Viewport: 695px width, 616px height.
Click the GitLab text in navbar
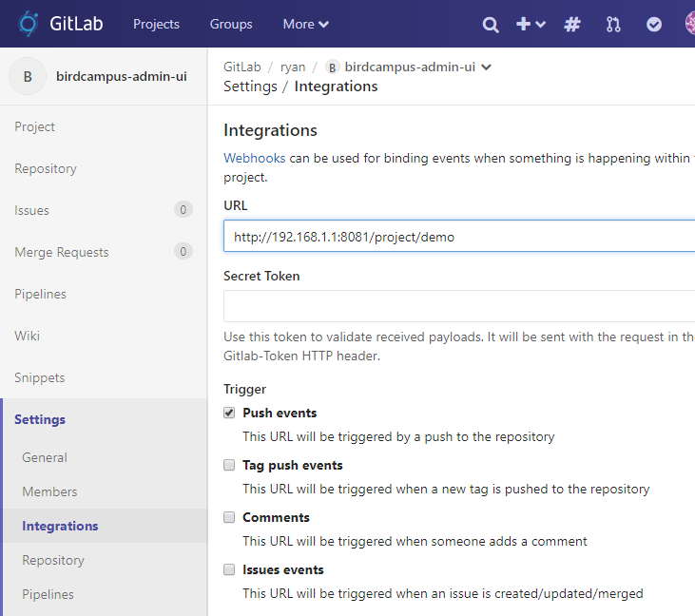tap(76, 24)
